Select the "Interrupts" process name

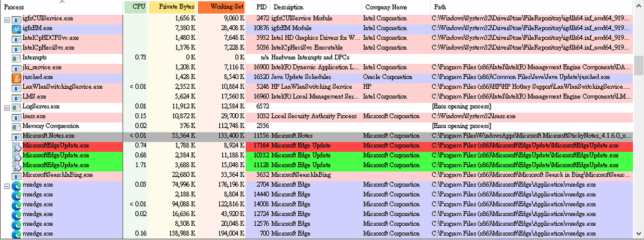click(35, 57)
